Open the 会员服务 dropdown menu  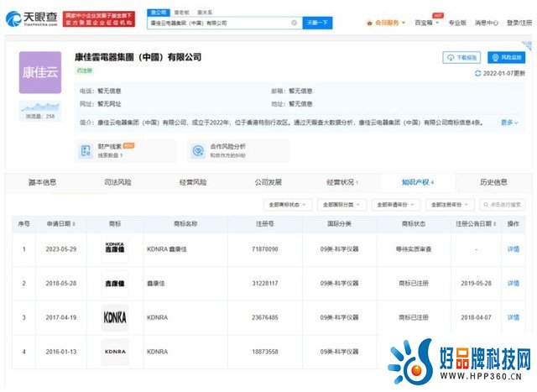click(386, 23)
